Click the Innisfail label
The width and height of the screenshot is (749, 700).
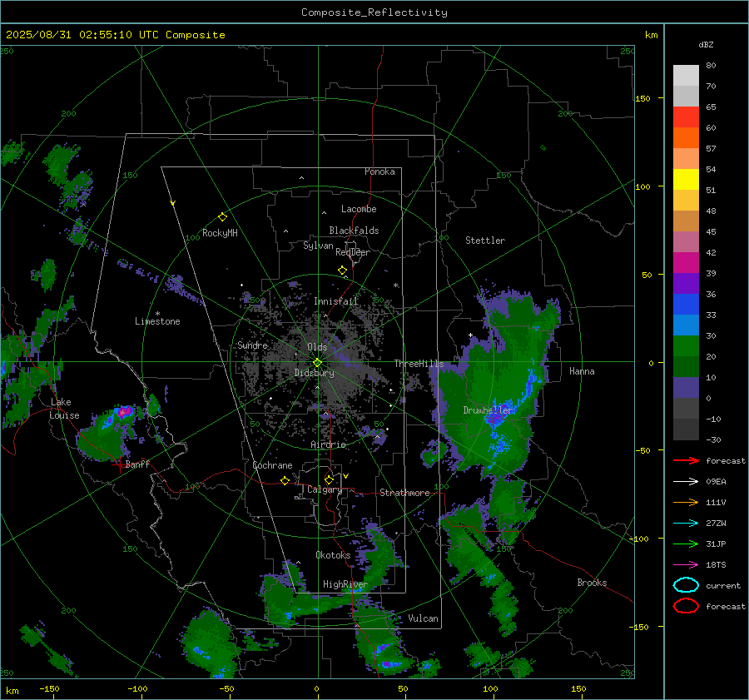[x=335, y=301]
